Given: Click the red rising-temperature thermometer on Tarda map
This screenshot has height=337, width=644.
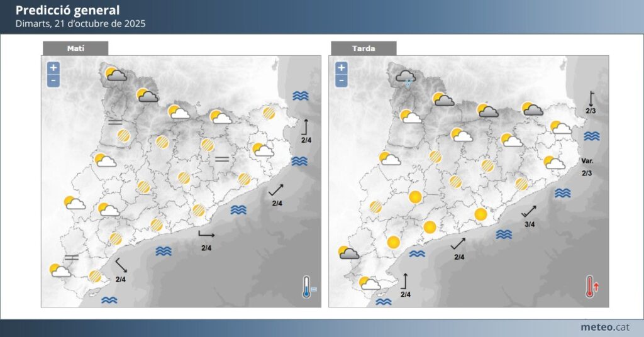Looking at the screenshot, I should pos(592,287).
